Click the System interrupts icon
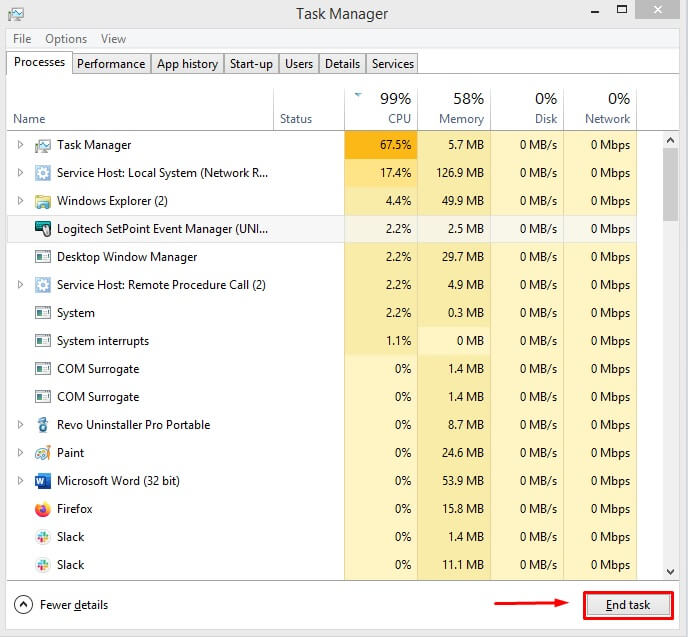Viewport: 688px width, 637px height. pyautogui.click(x=43, y=341)
